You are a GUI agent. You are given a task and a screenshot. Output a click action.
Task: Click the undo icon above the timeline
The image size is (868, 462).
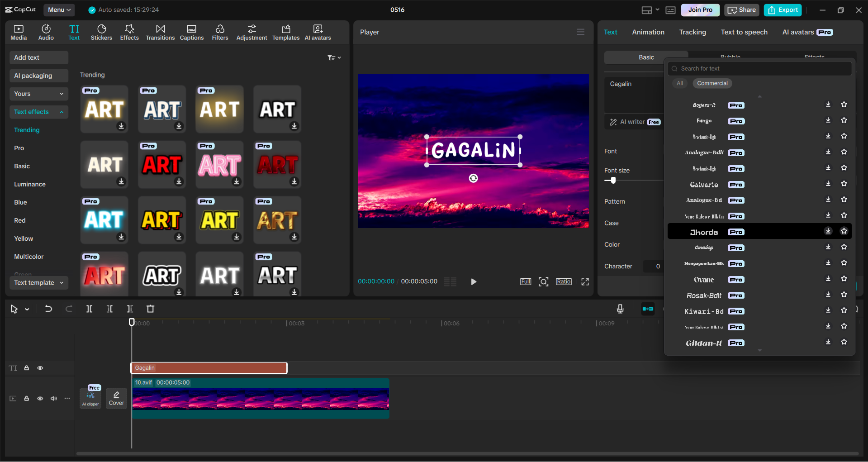point(48,309)
